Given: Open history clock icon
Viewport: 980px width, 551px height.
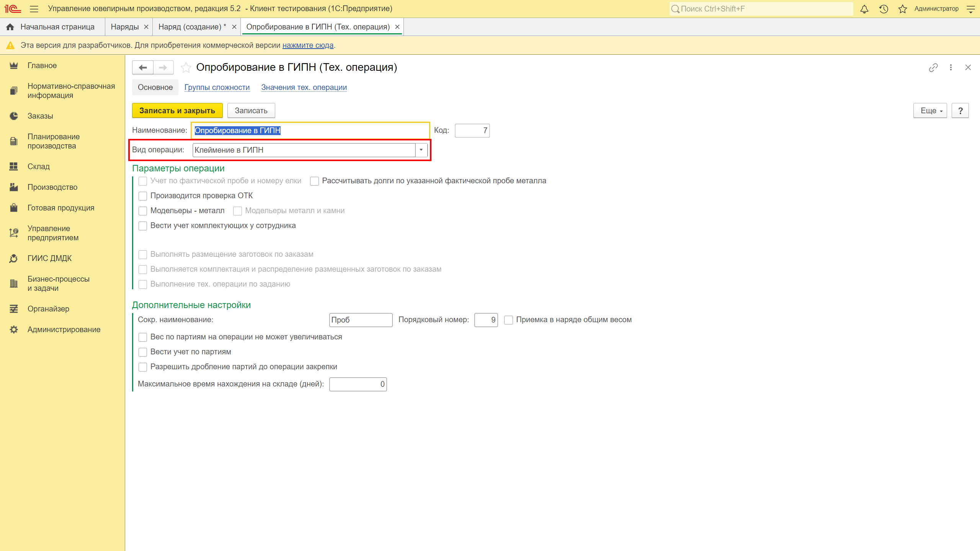Looking at the screenshot, I should 884,9.
